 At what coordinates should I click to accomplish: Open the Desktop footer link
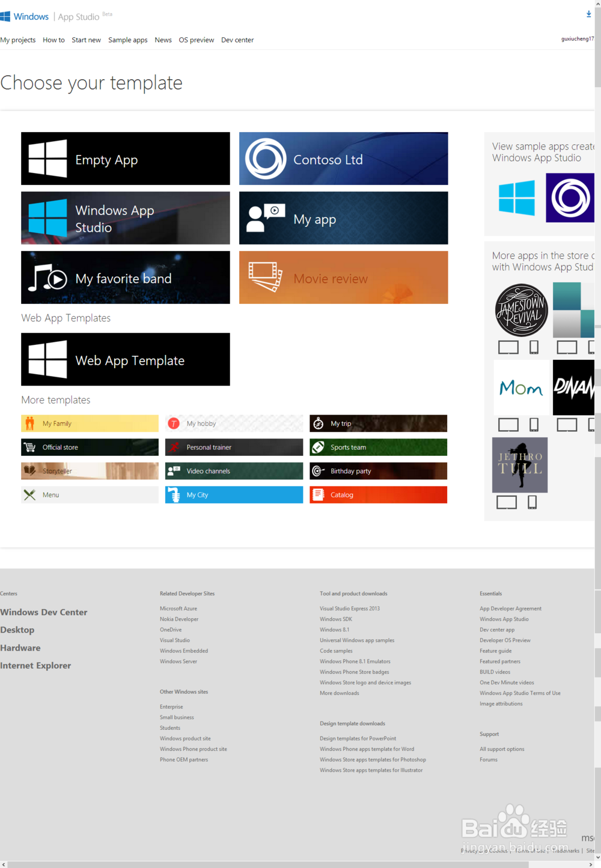tap(17, 630)
